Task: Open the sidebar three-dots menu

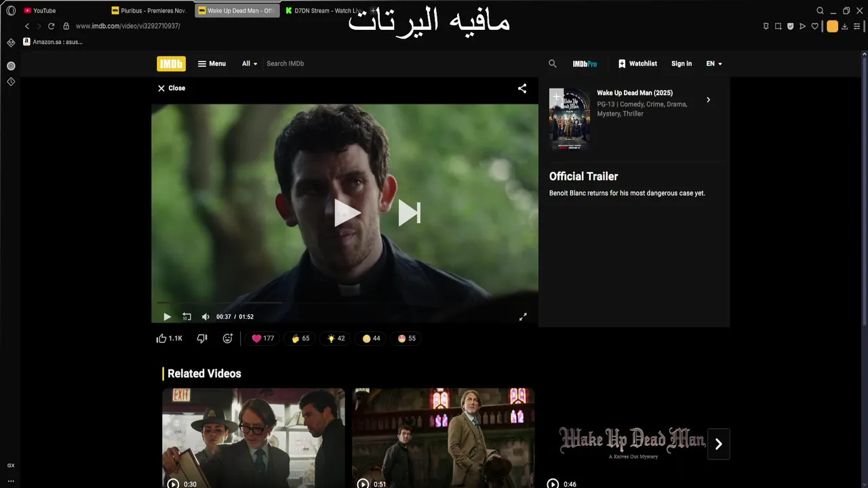Action: tap(11, 481)
